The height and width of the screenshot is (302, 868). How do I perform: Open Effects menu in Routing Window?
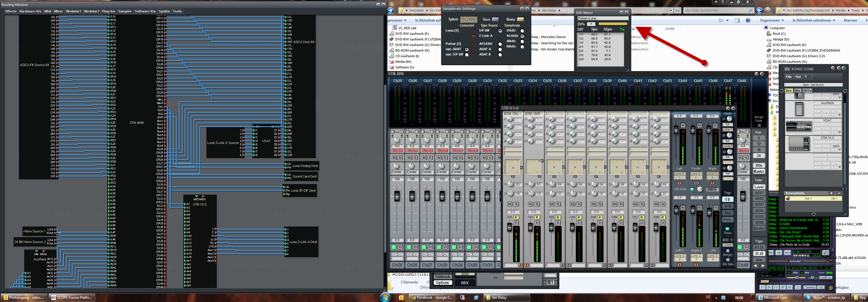[x=11, y=11]
